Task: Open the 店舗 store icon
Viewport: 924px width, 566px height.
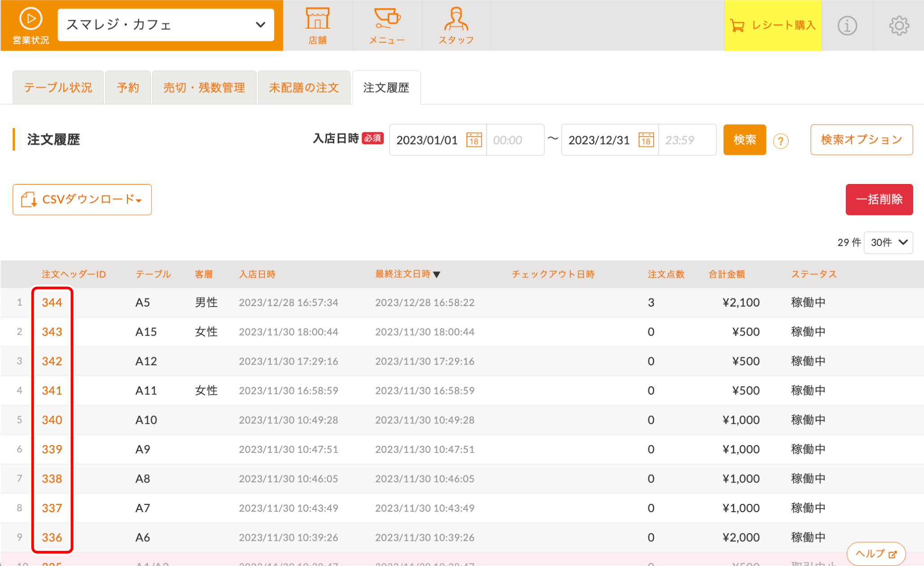Action: [318, 25]
